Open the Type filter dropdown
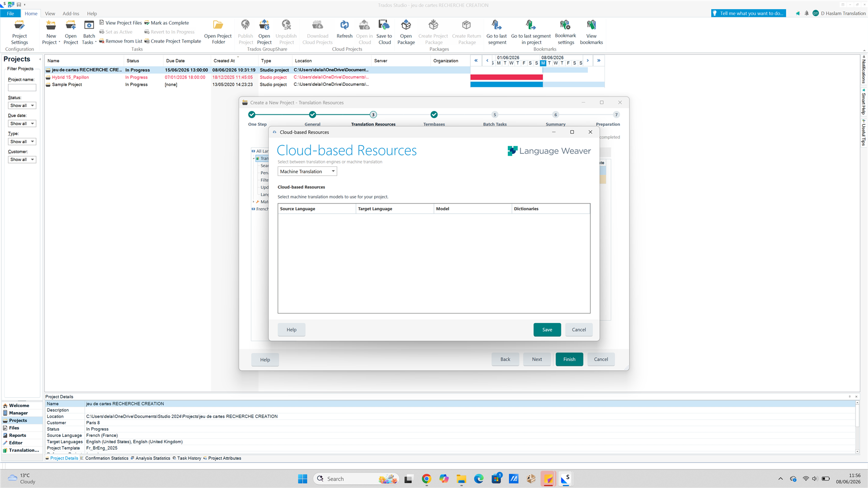 pos(22,142)
